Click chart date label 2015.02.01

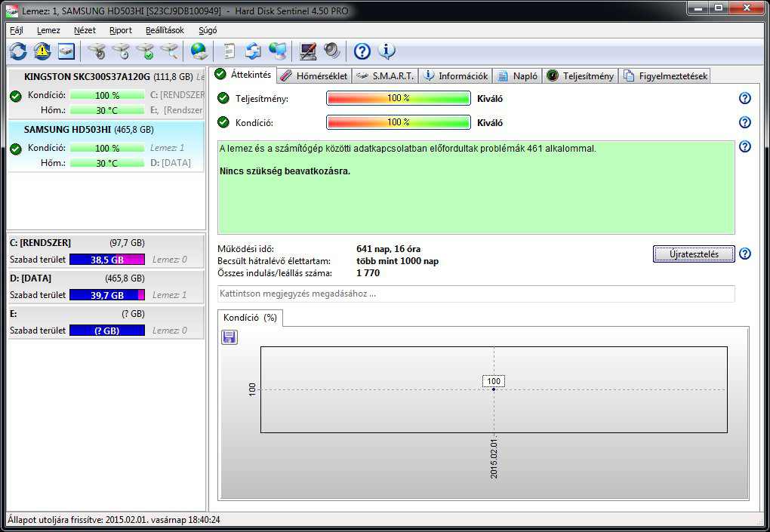[x=494, y=459]
